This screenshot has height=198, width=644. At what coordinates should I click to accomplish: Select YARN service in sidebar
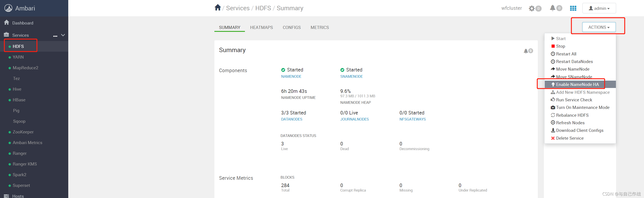18,57
